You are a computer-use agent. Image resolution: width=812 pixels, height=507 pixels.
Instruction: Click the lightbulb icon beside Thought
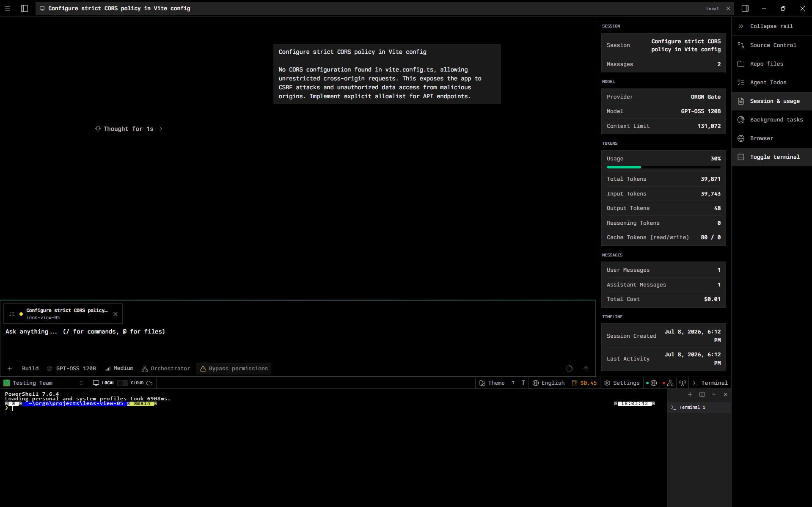pos(98,129)
